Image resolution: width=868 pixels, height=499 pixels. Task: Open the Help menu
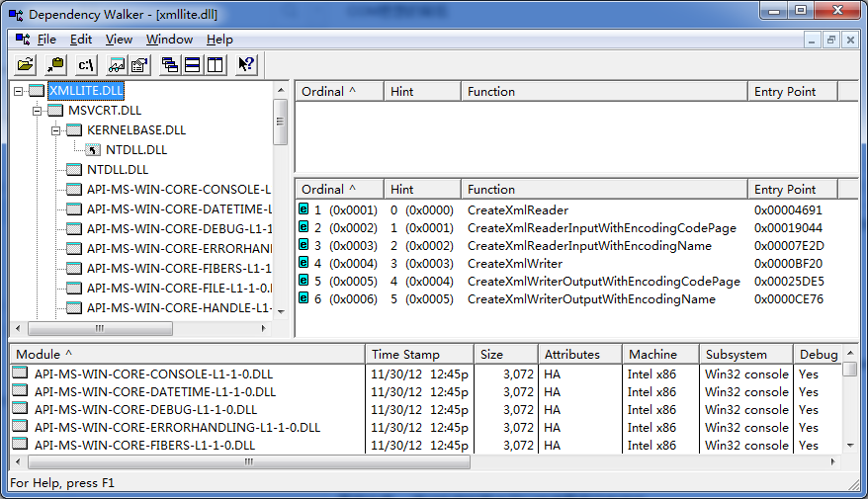coord(219,40)
